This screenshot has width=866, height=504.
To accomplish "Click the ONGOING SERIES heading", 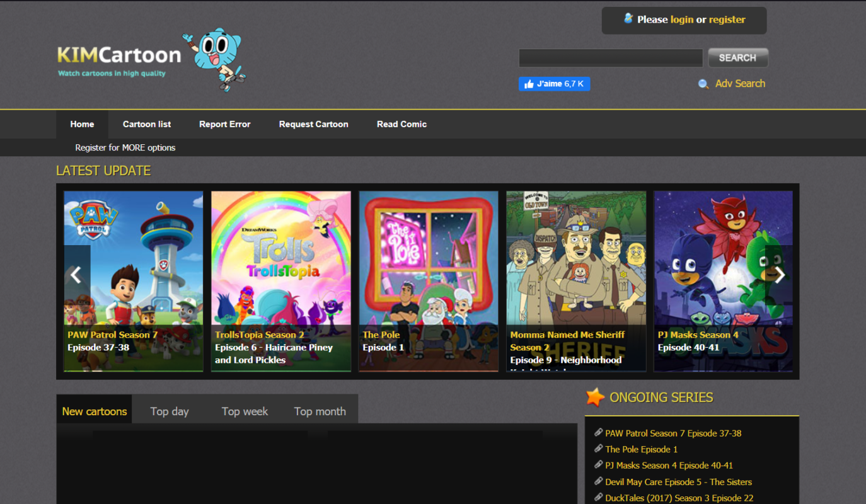I will pos(662,398).
